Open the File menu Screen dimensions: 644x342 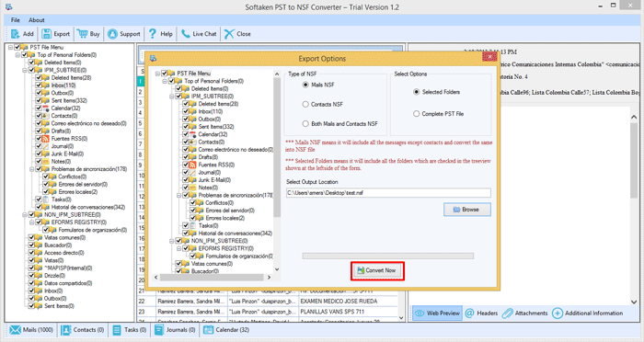16,19
